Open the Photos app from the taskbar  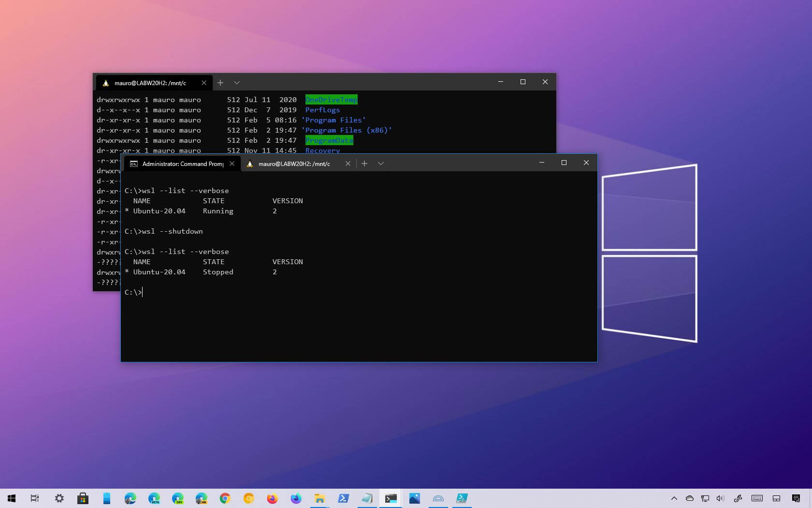pyautogui.click(x=414, y=498)
